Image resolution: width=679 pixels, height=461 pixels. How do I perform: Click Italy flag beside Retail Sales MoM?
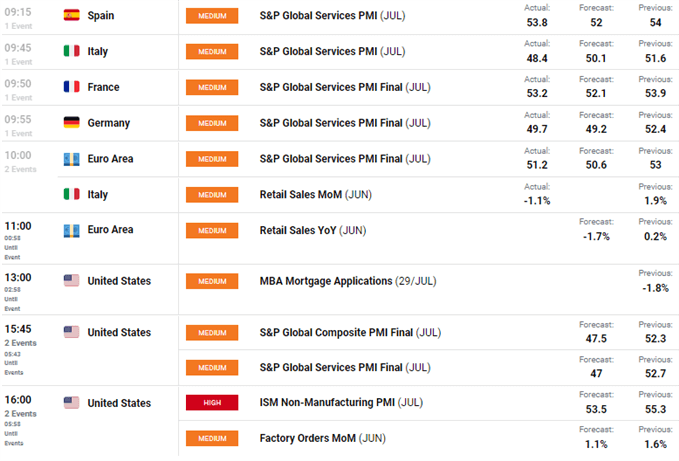click(x=71, y=194)
